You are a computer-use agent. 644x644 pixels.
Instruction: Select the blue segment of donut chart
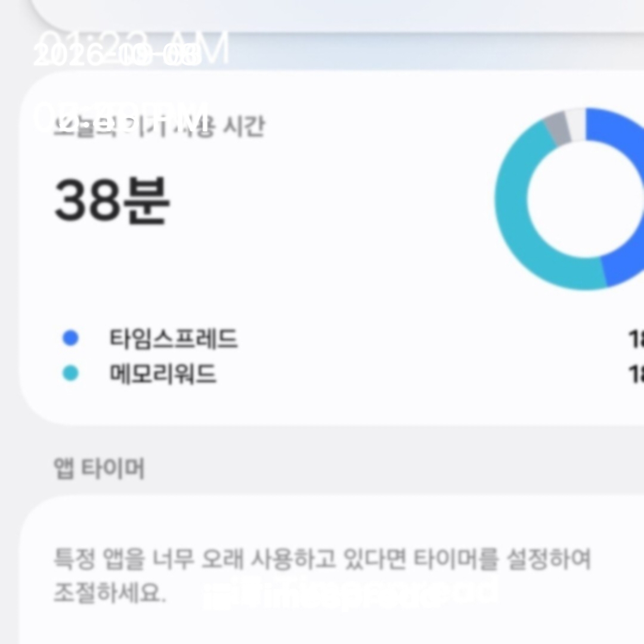coord(620,197)
